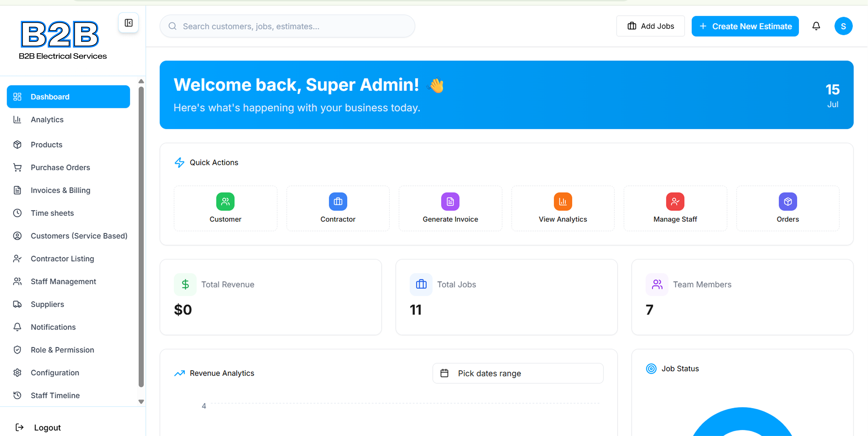
Task: Go to Invoices & Billing
Action: click(x=68, y=190)
